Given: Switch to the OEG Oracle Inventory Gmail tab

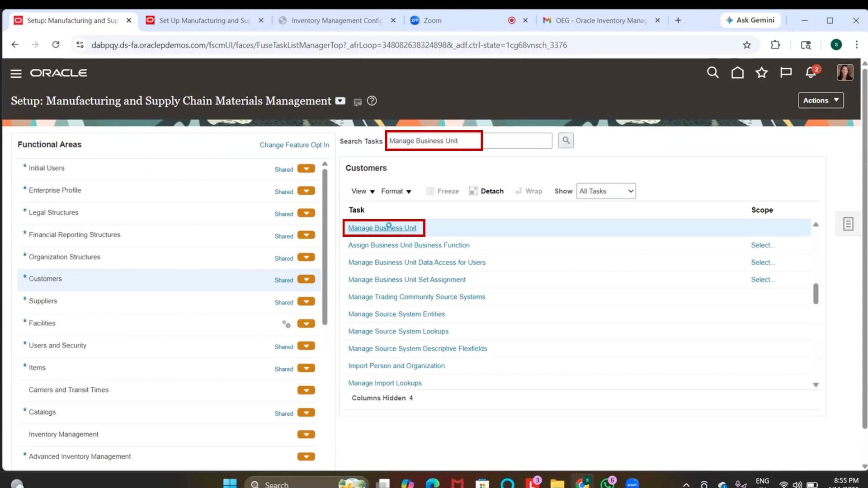Looking at the screenshot, I should [601, 20].
